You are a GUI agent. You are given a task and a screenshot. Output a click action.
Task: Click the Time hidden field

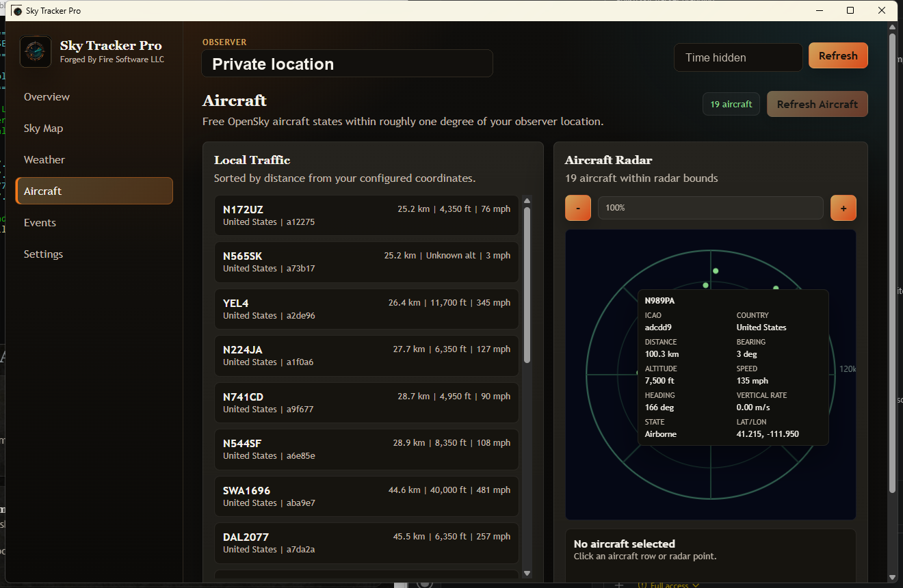point(738,57)
